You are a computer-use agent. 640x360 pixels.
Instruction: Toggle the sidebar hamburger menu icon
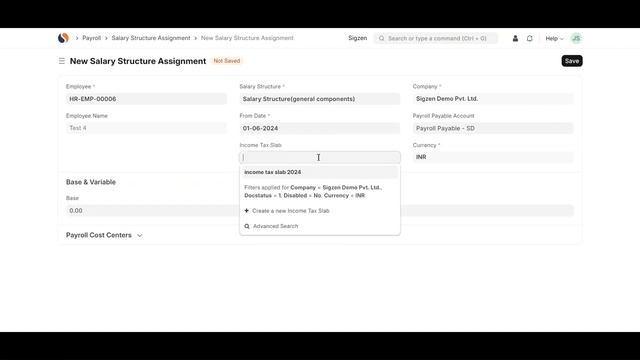tap(62, 61)
